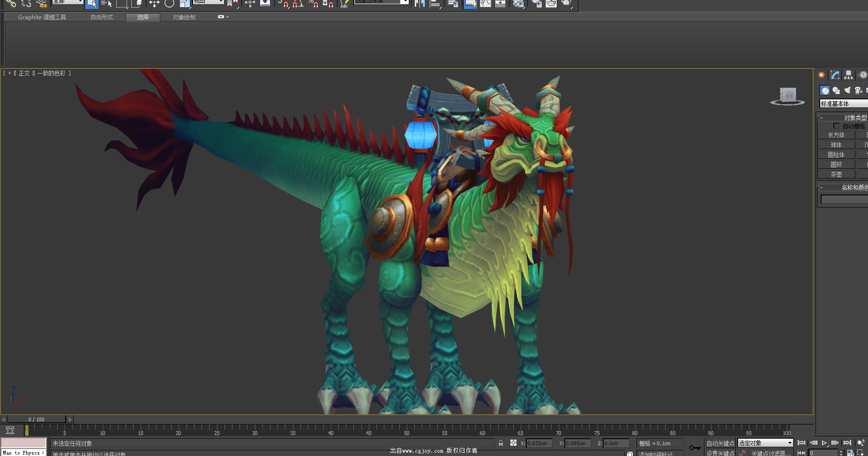Toggle the Window/Crossing selection button

137,3
